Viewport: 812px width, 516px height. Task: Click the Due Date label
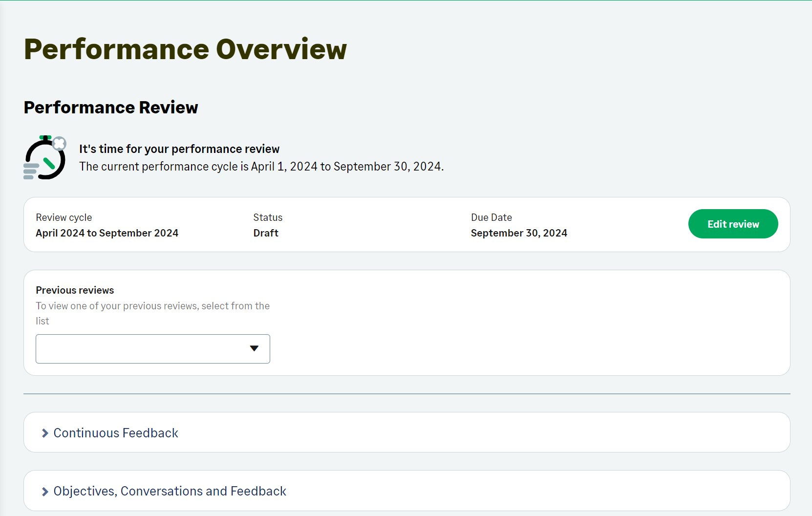[491, 217]
